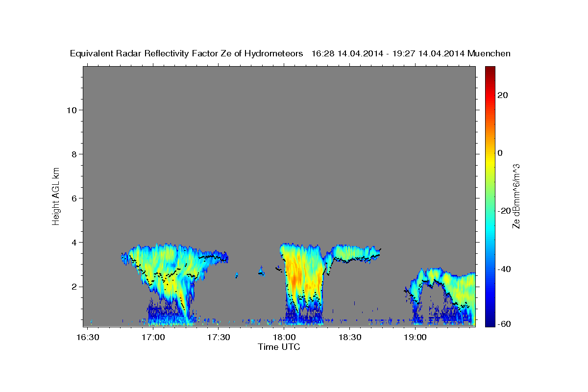The width and height of the screenshot is (588, 392).
Task: Click the colorbar value '0'
Action: tap(500, 153)
